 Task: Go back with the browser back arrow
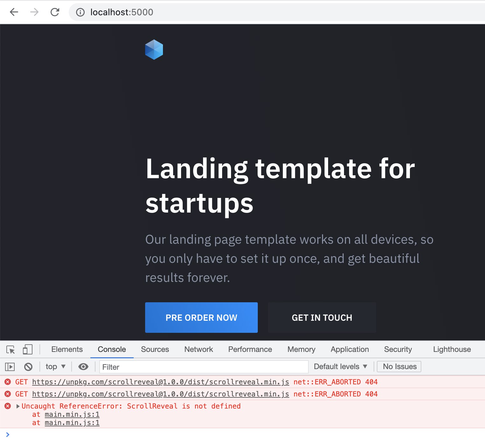(14, 12)
